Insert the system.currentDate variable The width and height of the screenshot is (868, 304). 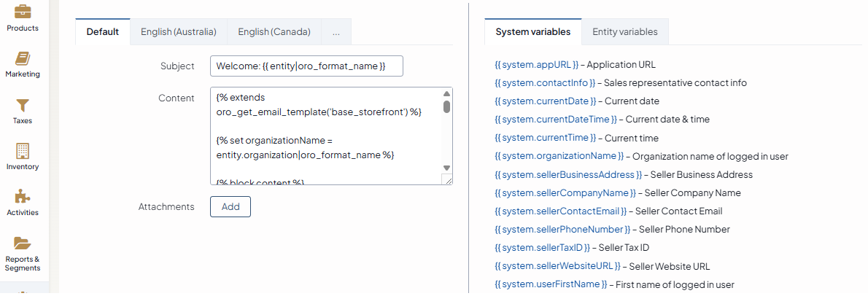[x=545, y=101]
